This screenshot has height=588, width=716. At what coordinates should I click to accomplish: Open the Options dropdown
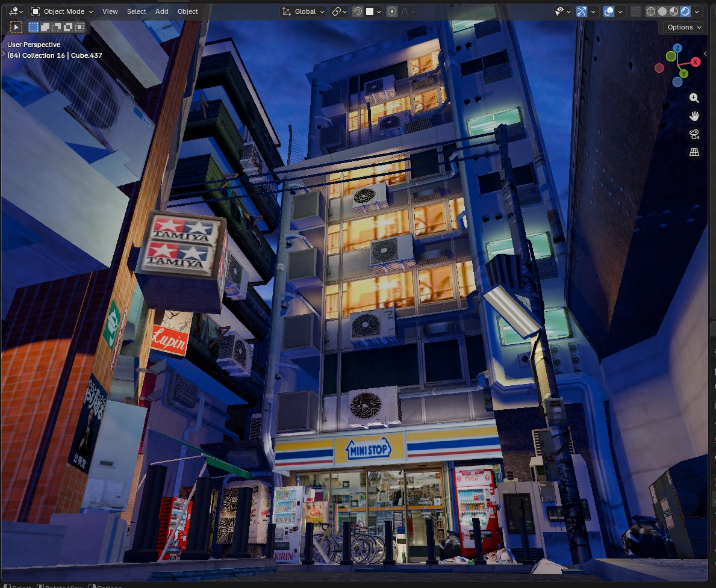tap(683, 28)
